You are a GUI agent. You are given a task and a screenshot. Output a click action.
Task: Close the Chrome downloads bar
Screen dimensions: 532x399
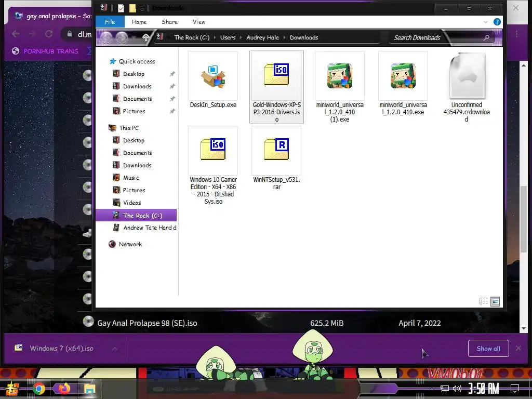point(518,348)
